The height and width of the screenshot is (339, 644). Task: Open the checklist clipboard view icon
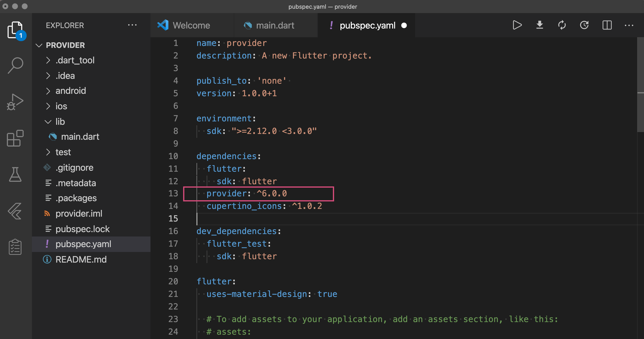[x=15, y=247]
